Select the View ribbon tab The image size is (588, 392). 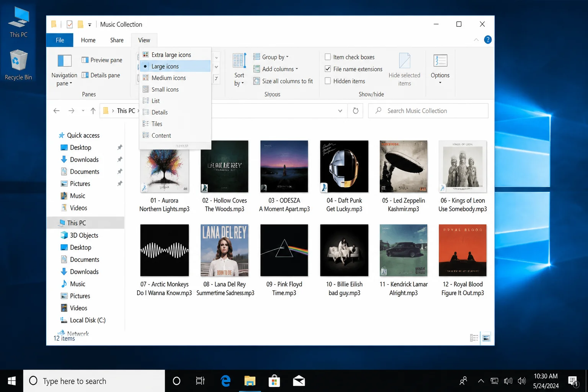tap(144, 40)
